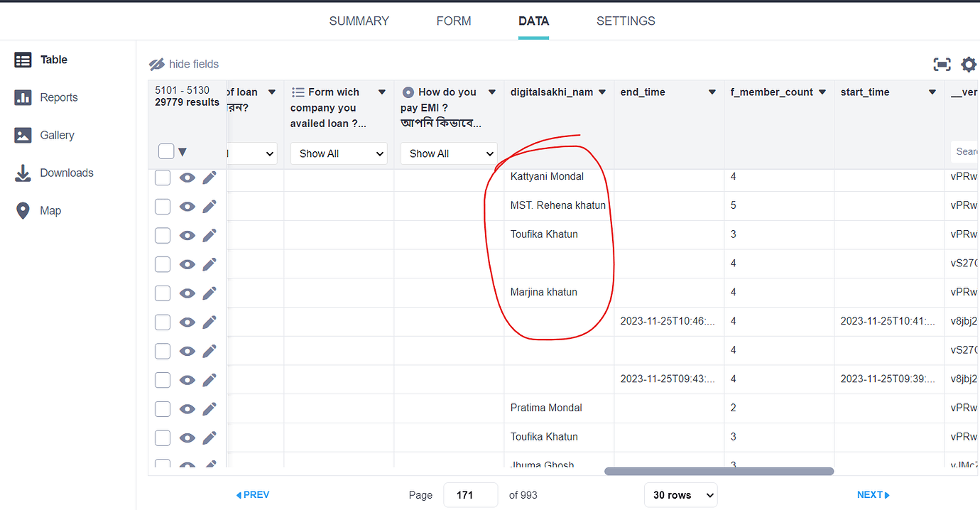Screen dimensions: 980x510
Task: Go to the NEXT page of results
Action: pyautogui.click(x=873, y=494)
